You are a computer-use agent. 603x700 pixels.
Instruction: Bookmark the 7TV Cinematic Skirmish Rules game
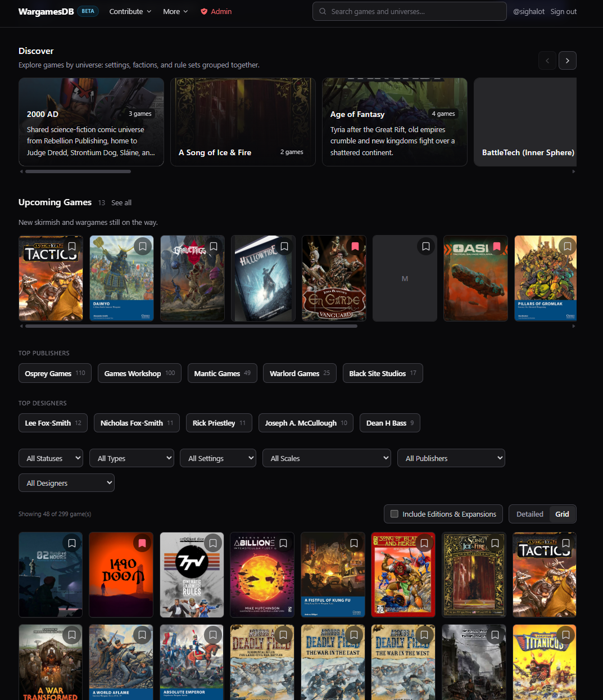coord(213,543)
